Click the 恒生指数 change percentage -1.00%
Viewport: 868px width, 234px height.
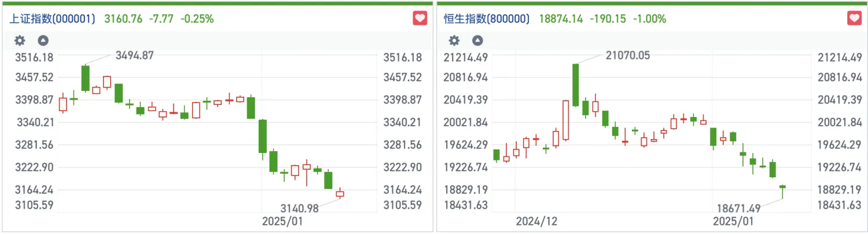[x=649, y=19]
